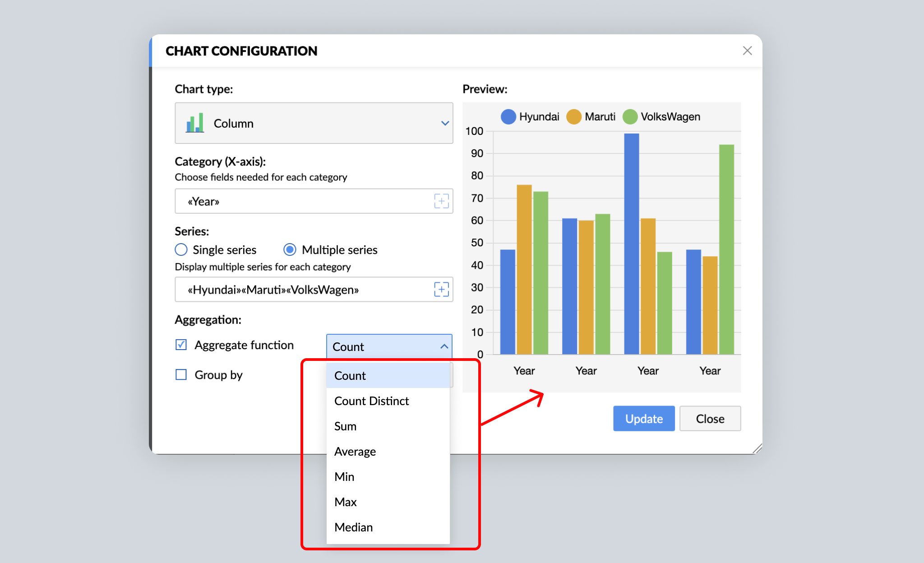The height and width of the screenshot is (563, 924).
Task: Select the Multiple series radio button
Action: coord(290,249)
